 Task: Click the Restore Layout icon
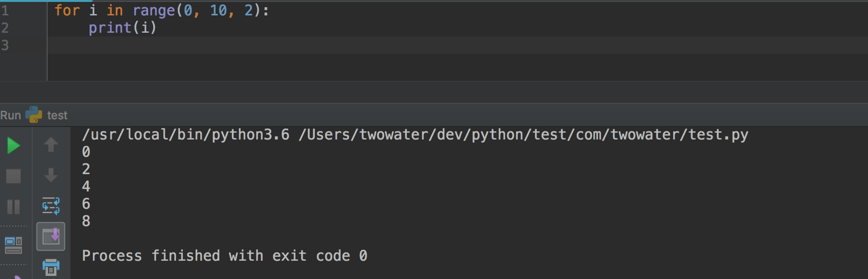[13, 245]
